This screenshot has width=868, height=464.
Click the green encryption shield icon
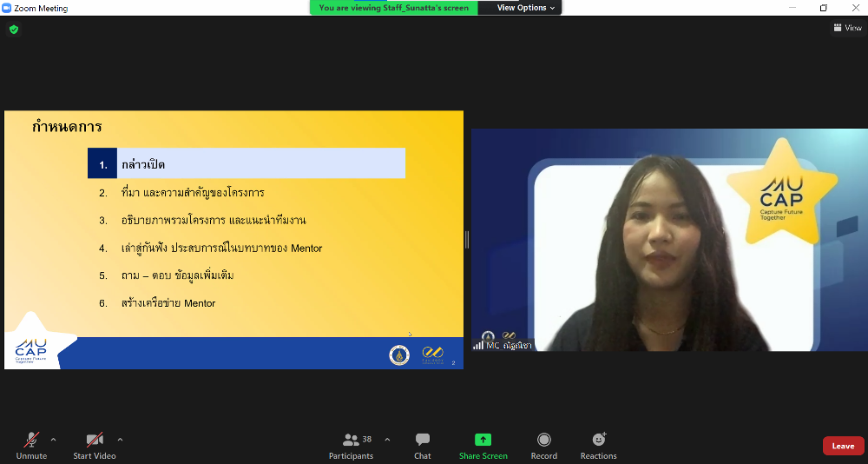point(13,29)
